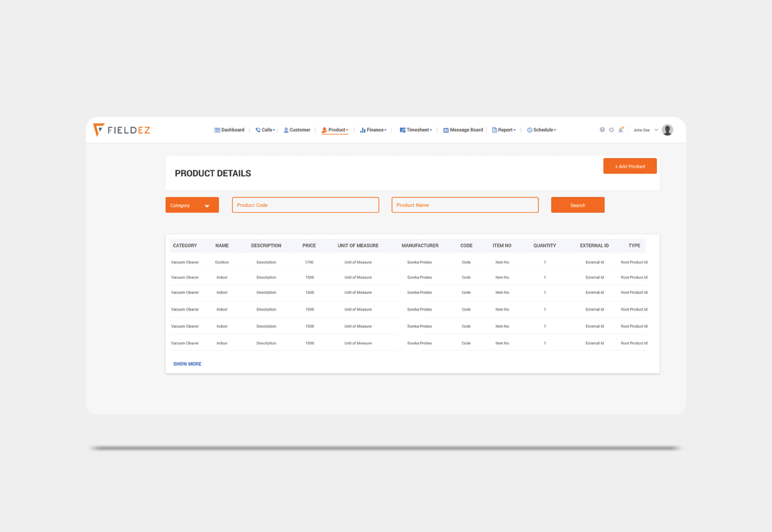
Task: Click the John Doe profile avatar
Action: click(668, 130)
